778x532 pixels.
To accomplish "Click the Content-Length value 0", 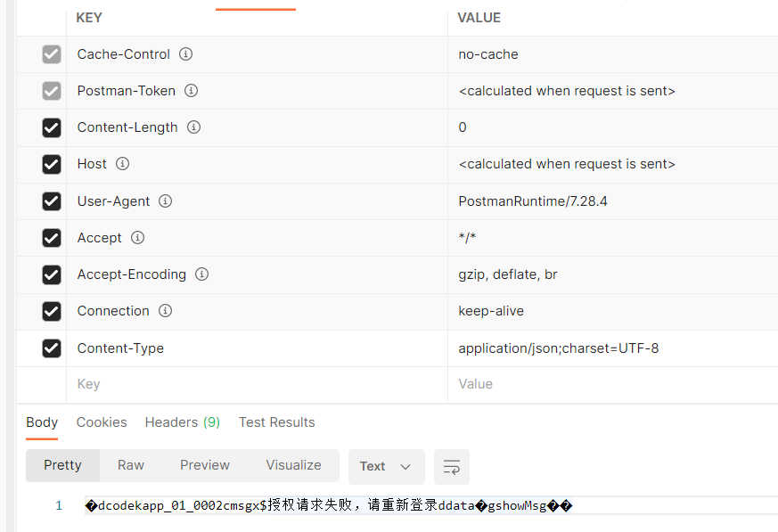I will pos(463,127).
